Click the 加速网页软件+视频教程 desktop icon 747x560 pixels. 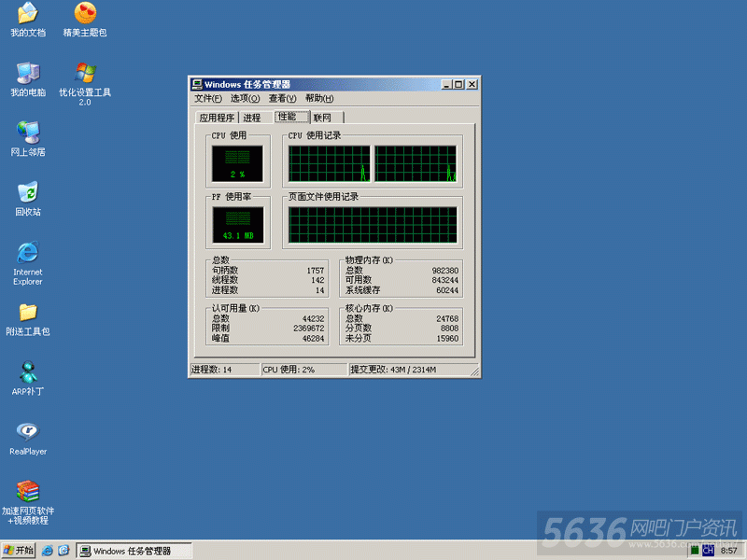tap(28, 502)
